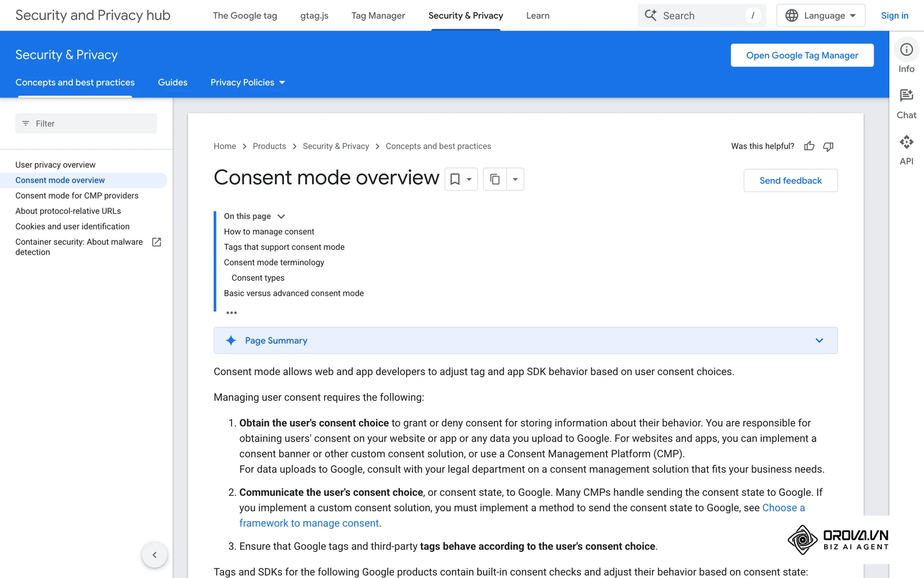
Task: Open the copy options dropdown arrow
Action: pos(515,179)
